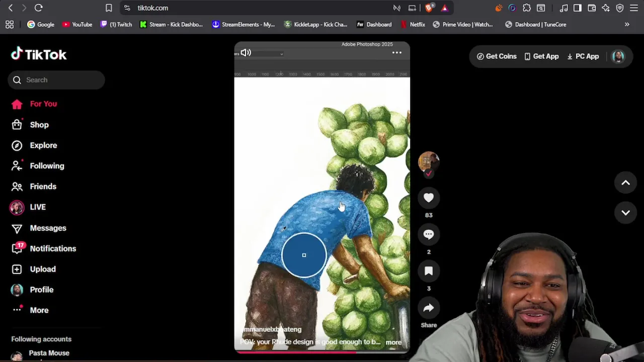Open the music note playlist icon
The image size is (644, 362).
(563, 8)
